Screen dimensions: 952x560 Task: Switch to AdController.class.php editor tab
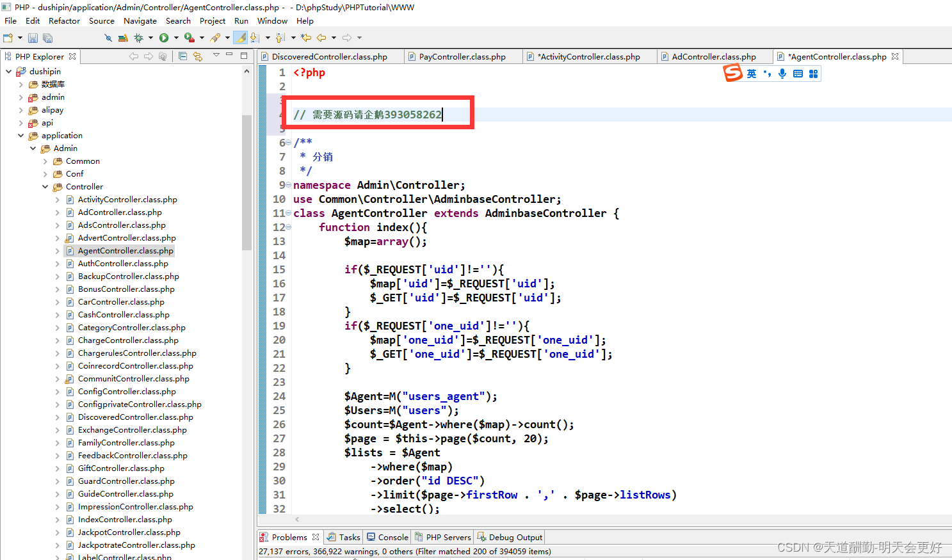click(x=714, y=56)
